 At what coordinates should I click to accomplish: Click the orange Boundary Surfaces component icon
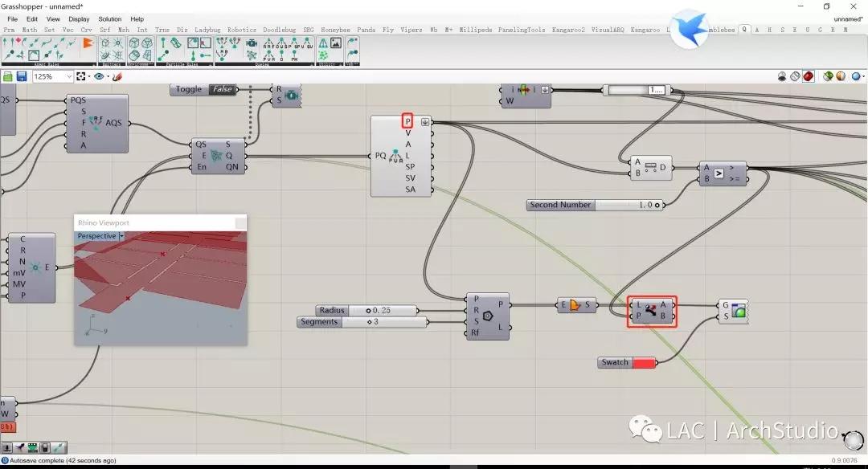pos(575,304)
